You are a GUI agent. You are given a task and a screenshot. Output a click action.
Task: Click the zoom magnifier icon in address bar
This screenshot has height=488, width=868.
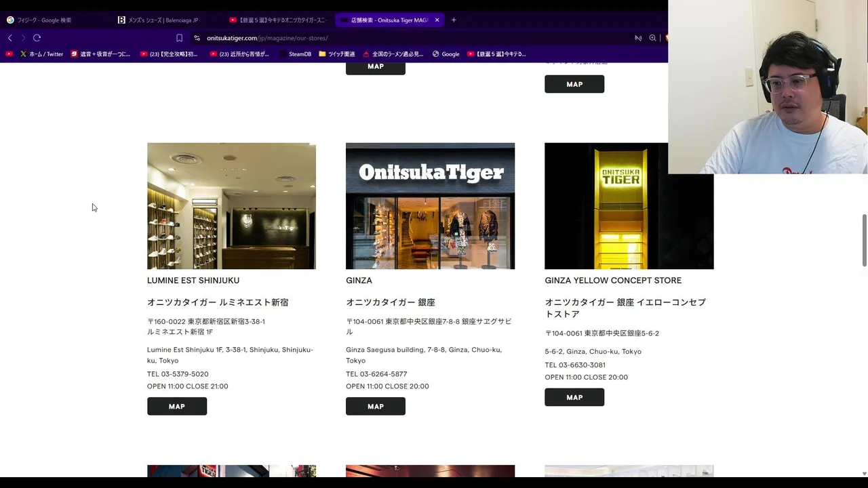652,38
